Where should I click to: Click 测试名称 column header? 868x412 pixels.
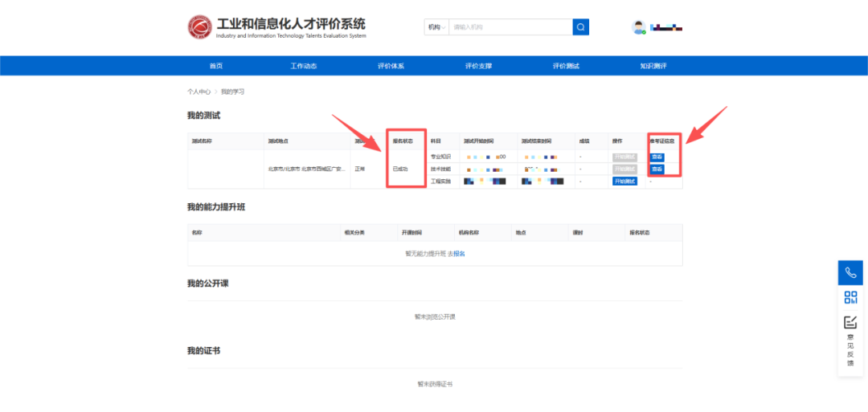coord(202,141)
